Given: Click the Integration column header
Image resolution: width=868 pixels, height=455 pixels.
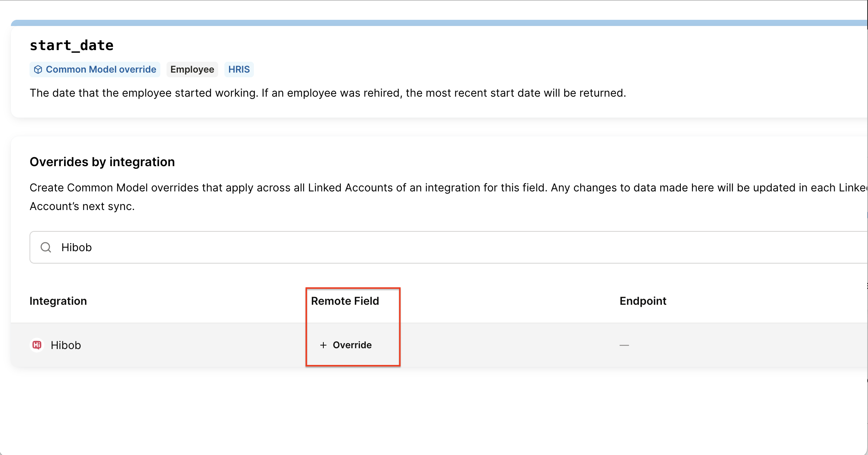Looking at the screenshot, I should [58, 301].
